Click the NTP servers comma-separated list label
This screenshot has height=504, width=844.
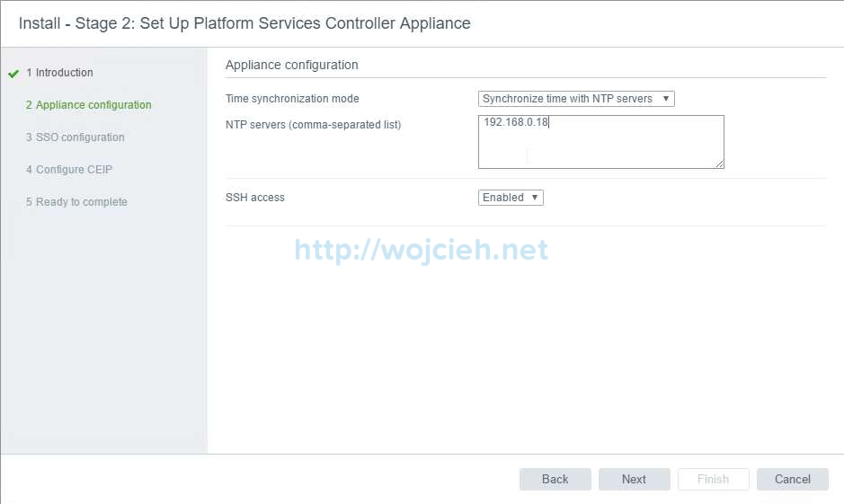point(313,125)
